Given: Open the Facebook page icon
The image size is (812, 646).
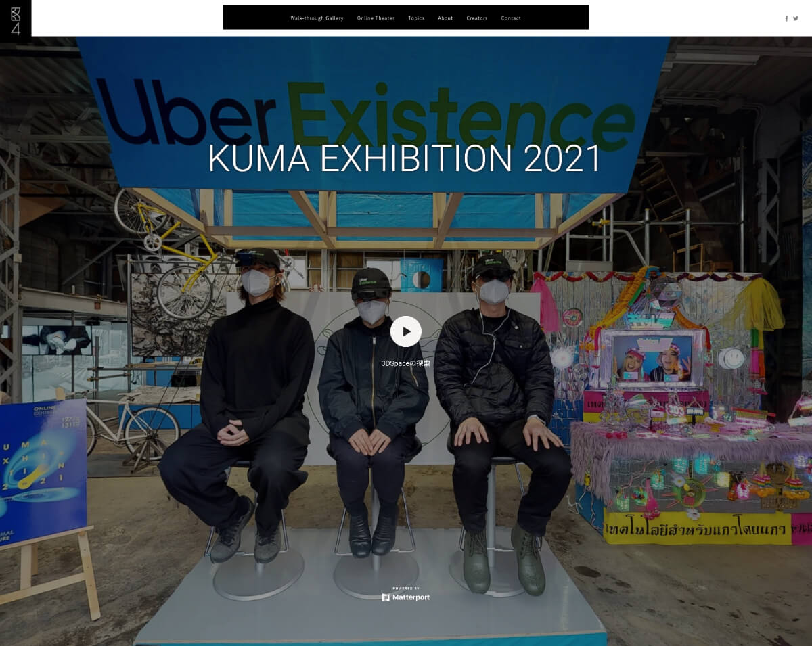Looking at the screenshot, I should [786, 18].
